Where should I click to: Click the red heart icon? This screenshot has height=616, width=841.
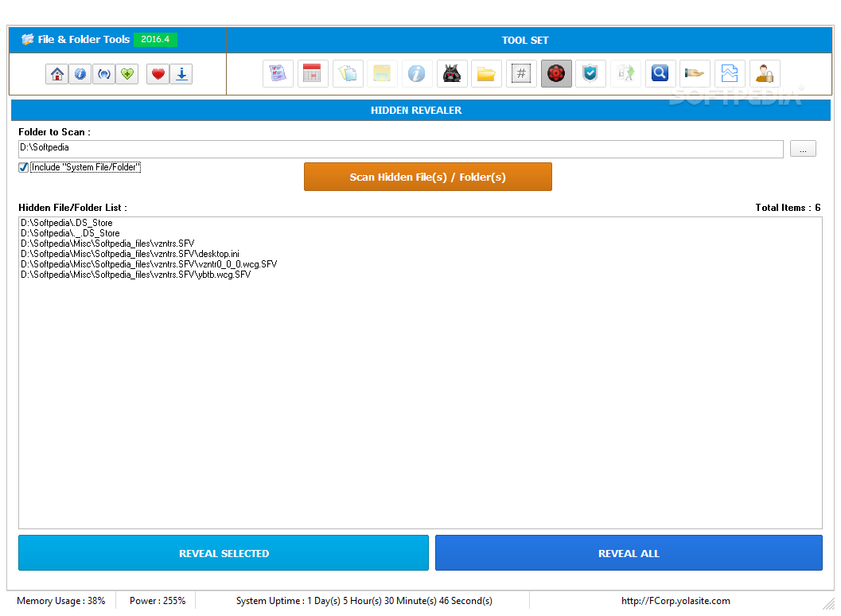tap(158, 74)
